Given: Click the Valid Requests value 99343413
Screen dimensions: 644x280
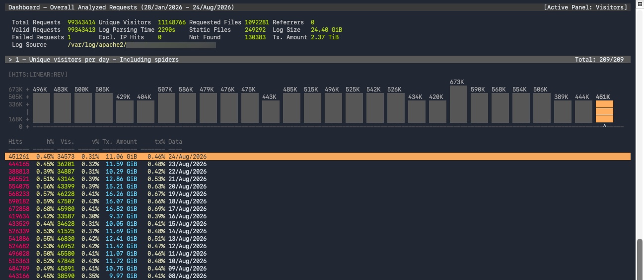Looking at the screenshot, I should click(x=81, y=30).
